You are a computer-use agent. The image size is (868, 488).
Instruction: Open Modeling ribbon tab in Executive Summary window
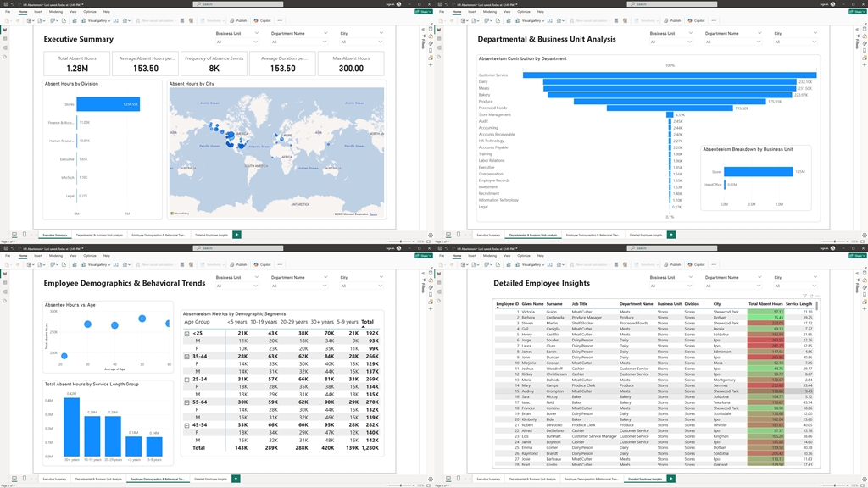[x=55, y=12]
